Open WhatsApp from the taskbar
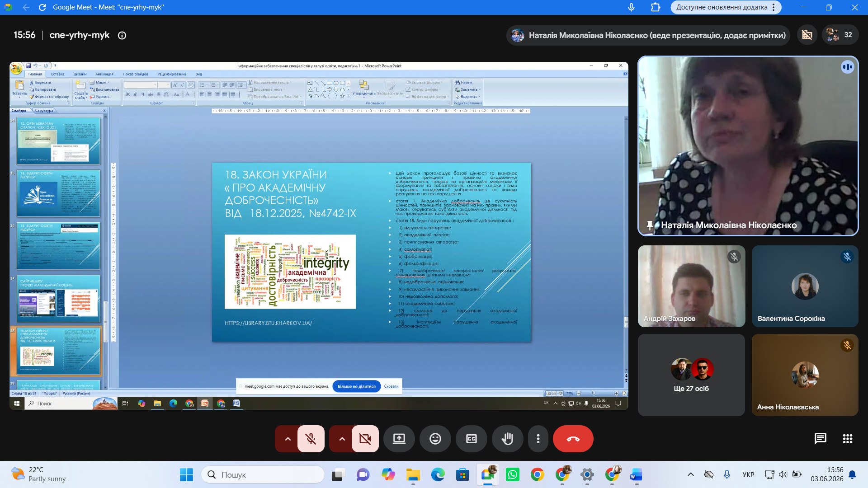This screenshot has height=488, width=868. click(513, 474)
